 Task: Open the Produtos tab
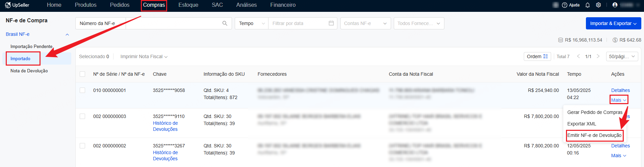(86, 5)
